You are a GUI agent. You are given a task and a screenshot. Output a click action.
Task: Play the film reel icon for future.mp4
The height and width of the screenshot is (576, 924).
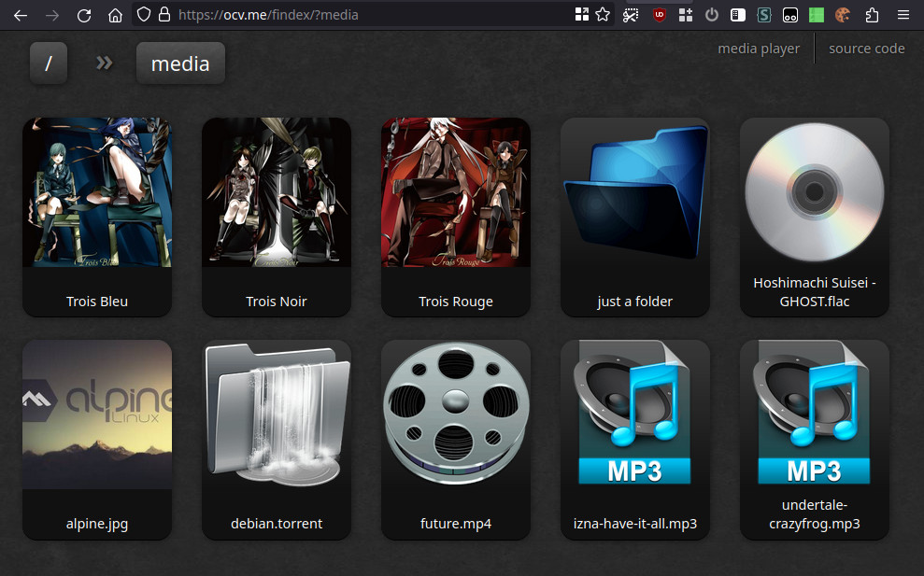456,414
